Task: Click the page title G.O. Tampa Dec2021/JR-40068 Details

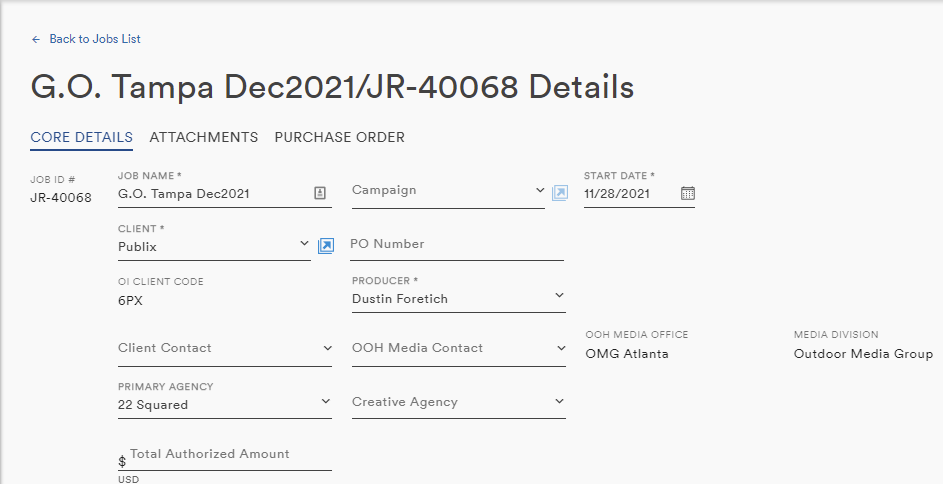Action: [x=332, y=87]
